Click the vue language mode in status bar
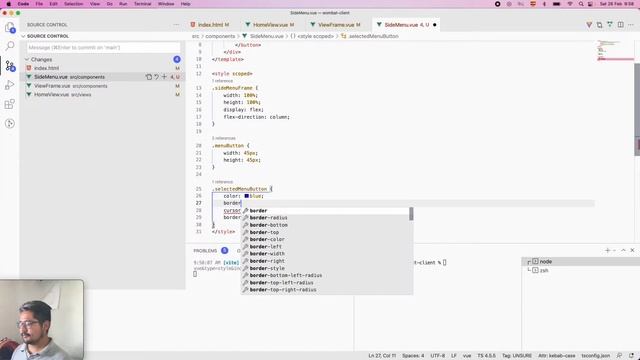The width and height of the screenshot is (640, 360). coord(467,356)
